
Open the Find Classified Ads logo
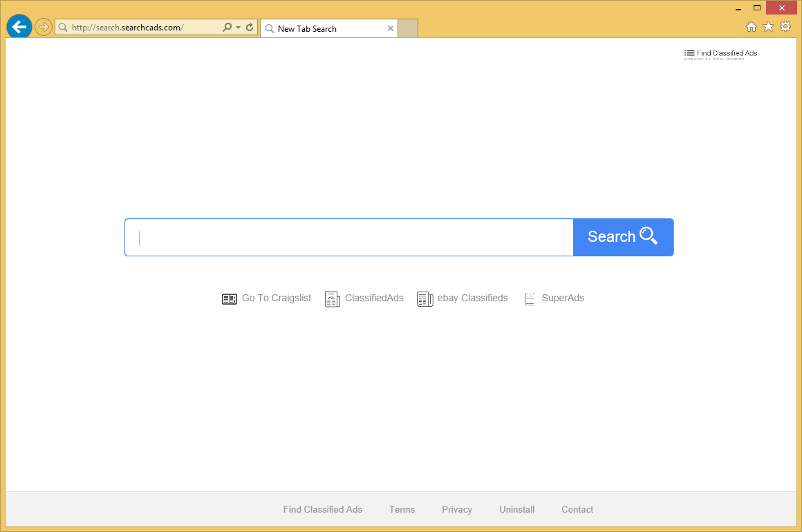pyautogui.click(x=720, y=53)
